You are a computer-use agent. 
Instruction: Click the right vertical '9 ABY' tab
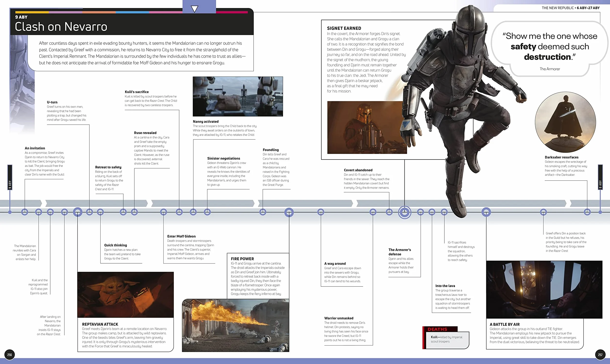600,177
